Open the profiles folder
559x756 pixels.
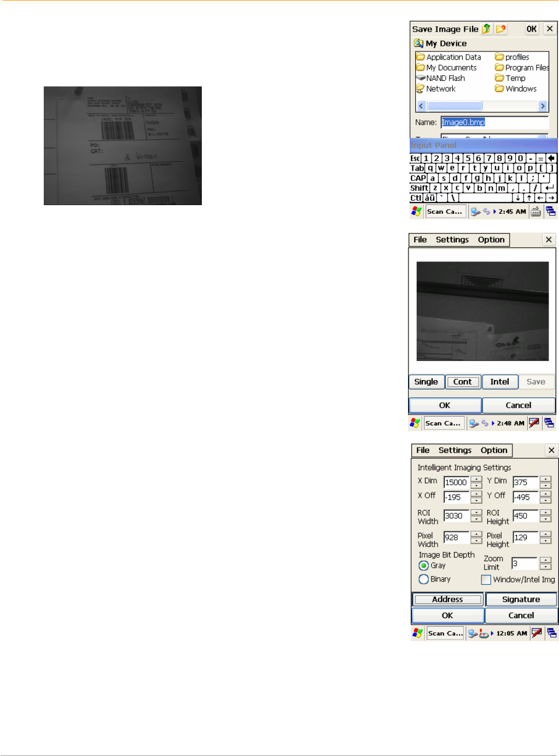point(512,57)
